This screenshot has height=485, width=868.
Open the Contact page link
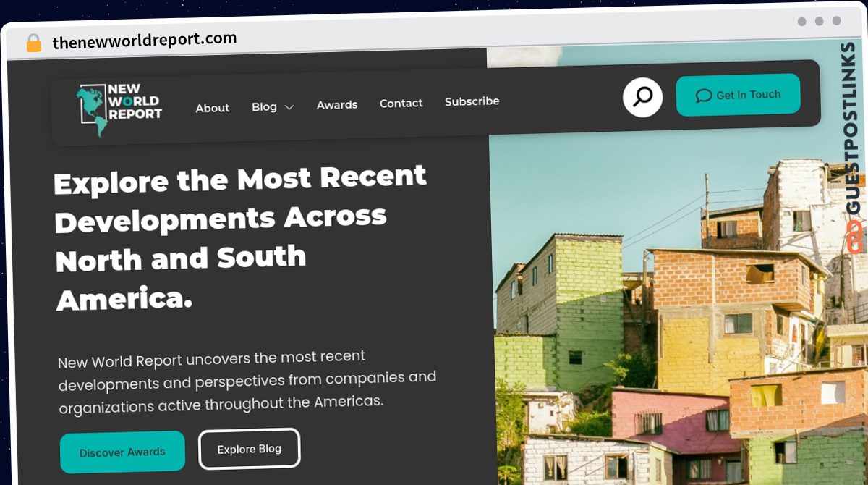[x=401, y=104]
